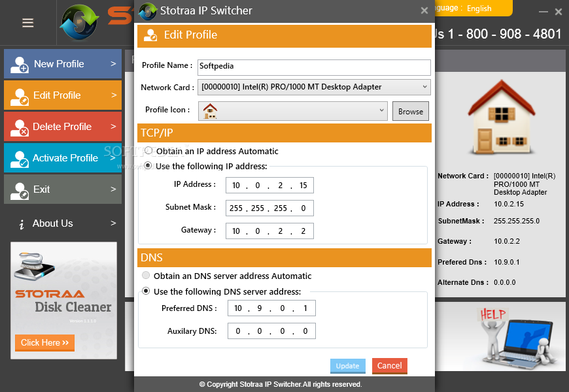The width and height of the screenshot is (569, 392).
Task: Click the house icon in Profile Icon field
Action: (210, 111)
